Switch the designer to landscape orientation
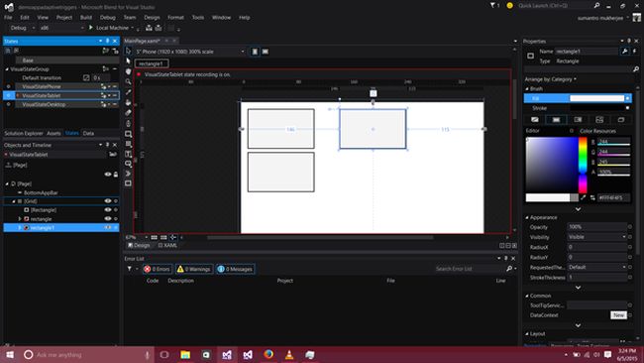Image resolution: width=644 pixels, height=363 pixels. [x=266, y=52]
